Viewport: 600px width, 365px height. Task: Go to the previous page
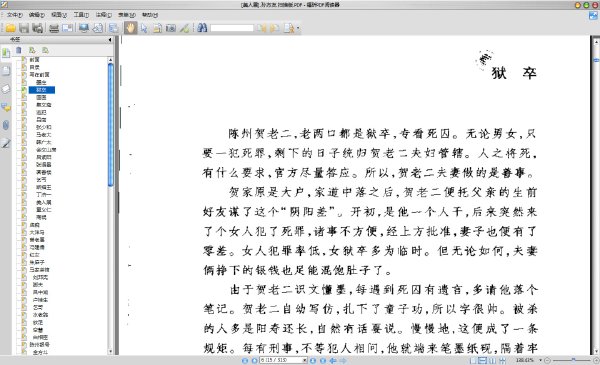tap(254, 360)
